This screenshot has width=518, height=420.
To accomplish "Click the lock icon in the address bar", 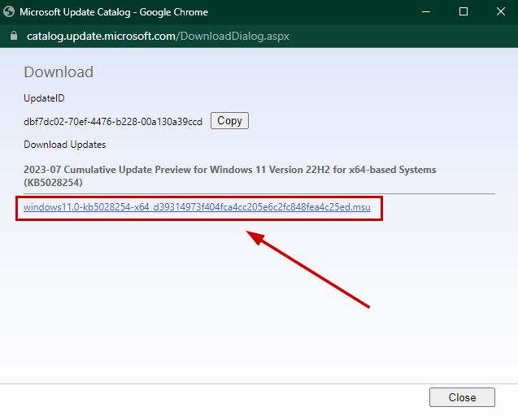I will click(x=14, y=36).
